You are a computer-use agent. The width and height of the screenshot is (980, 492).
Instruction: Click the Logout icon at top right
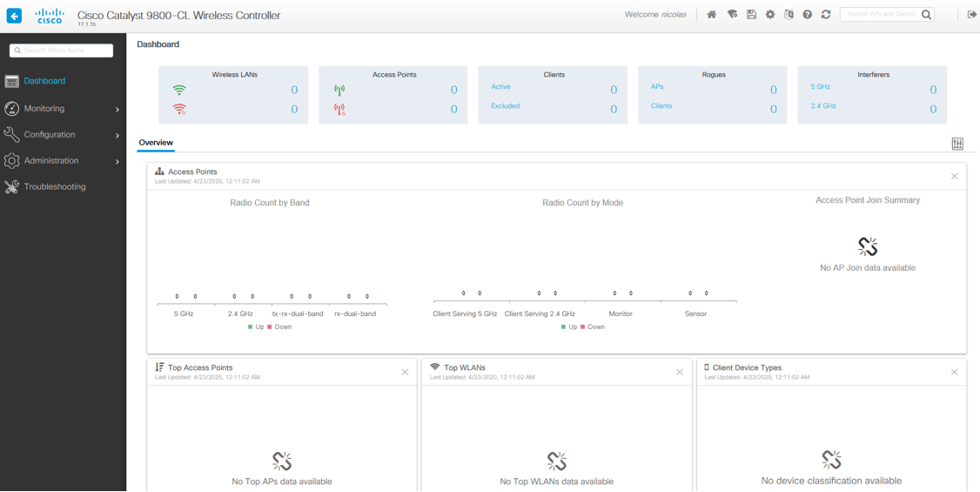click(971, 15)
